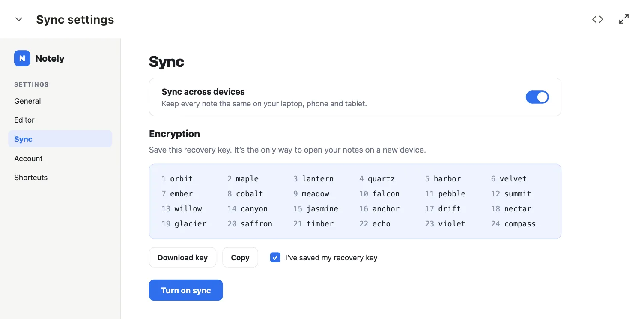The width and height of the screenshot is (644, 319).
Task: Click recovery word 6 velvet
Action: (x=509, y=179)
